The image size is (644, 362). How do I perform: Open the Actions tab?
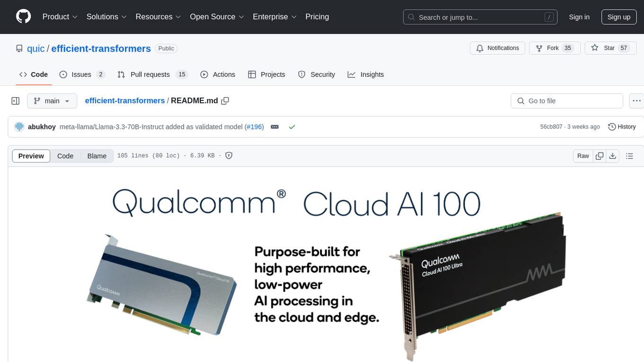218,74
